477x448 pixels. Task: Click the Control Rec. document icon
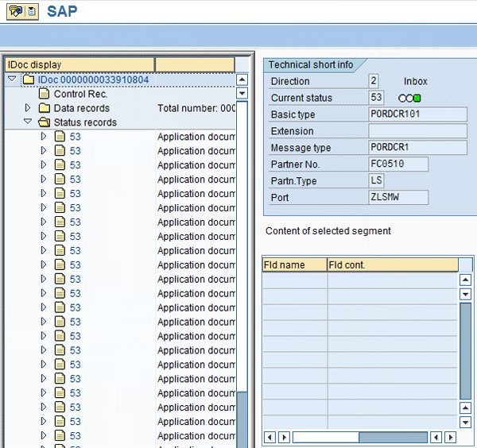(45, 95)
